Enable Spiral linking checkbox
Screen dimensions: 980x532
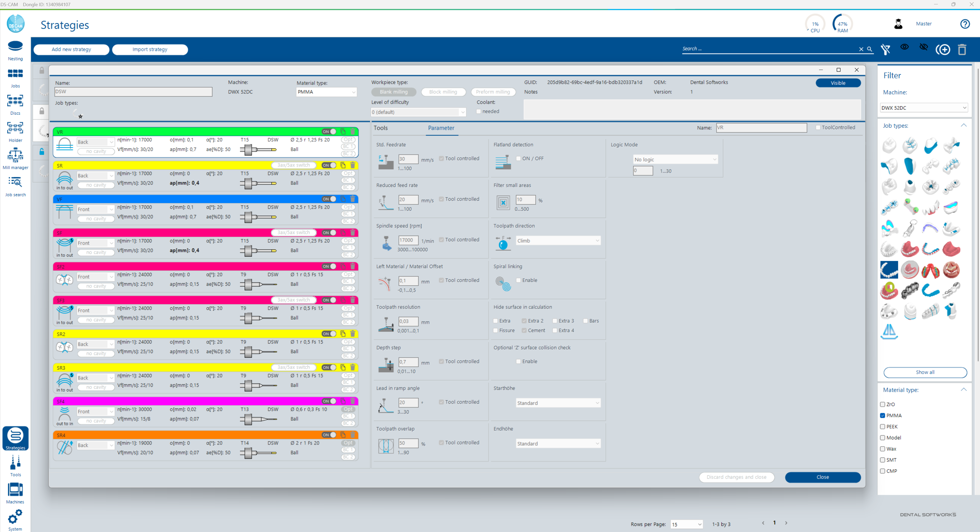(x=518, y=280)
